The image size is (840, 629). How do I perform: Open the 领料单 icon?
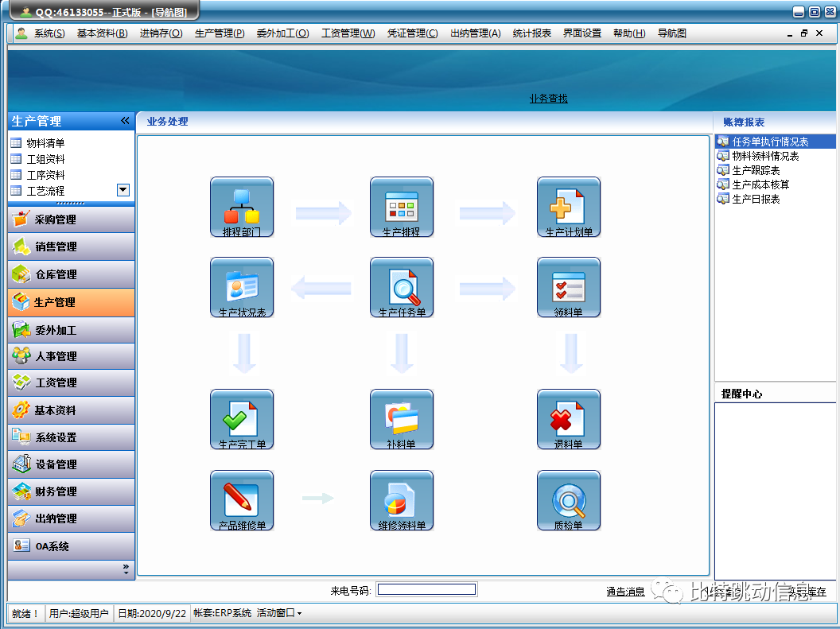568,285
